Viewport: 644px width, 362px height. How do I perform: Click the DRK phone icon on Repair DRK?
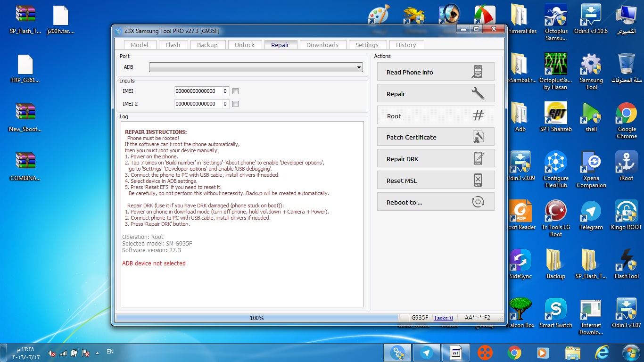pos(478,158)
